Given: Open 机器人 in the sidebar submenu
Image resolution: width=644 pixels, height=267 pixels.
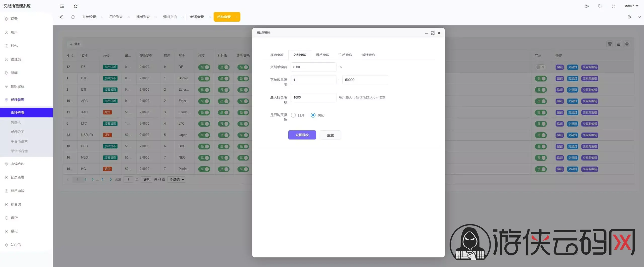Looking at the screenshot, I should tap(16, 122).
